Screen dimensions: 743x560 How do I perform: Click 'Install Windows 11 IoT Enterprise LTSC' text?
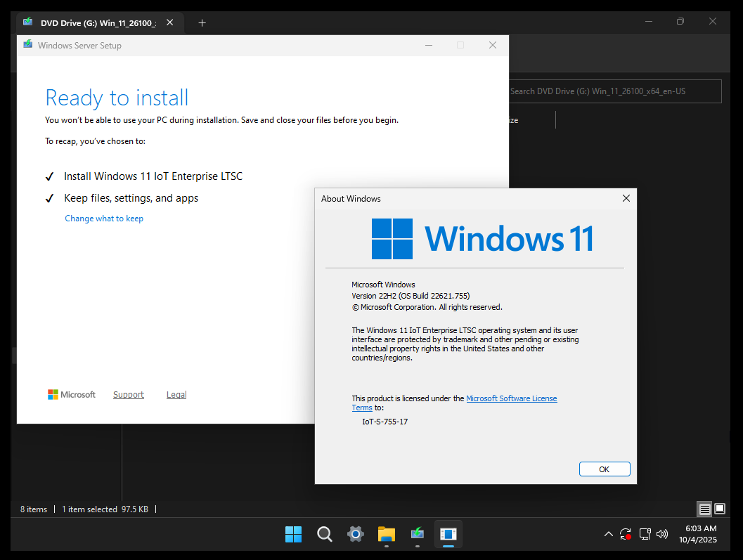(x=153, y=176)
